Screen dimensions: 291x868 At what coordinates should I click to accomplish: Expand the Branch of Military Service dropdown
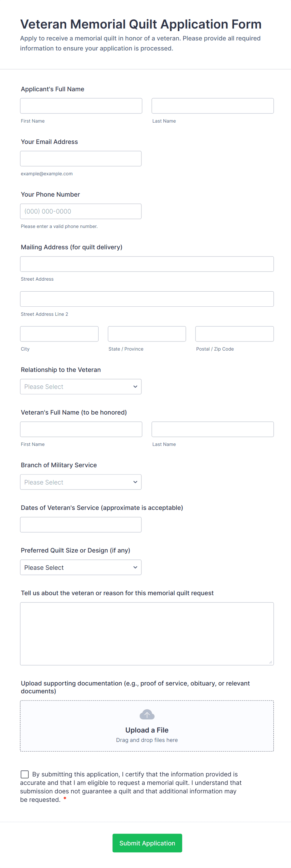coord(81,482)
